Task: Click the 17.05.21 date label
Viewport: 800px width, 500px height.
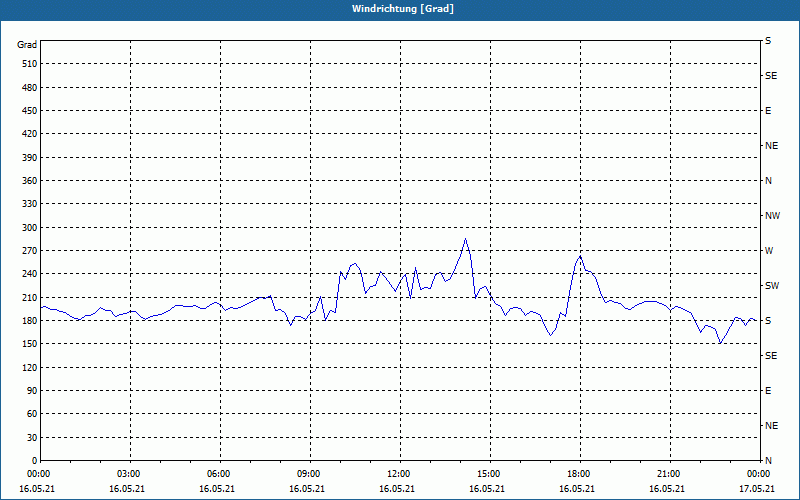Action: point(756,489)
